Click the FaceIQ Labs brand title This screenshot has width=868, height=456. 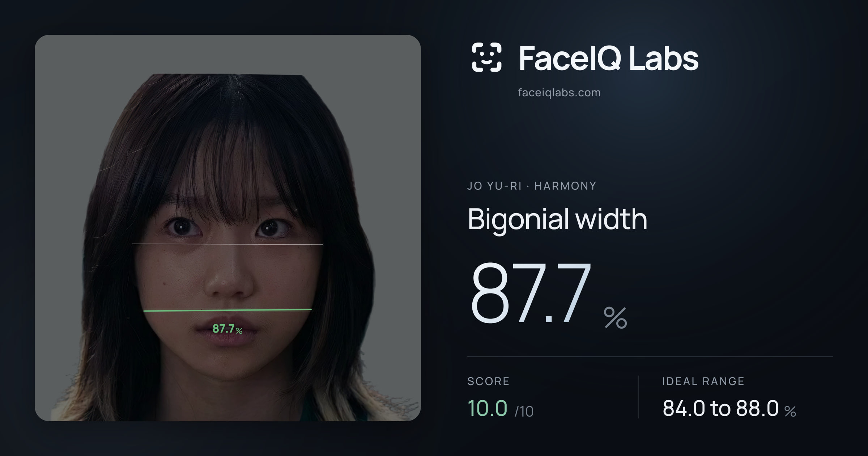pos(608,58)
